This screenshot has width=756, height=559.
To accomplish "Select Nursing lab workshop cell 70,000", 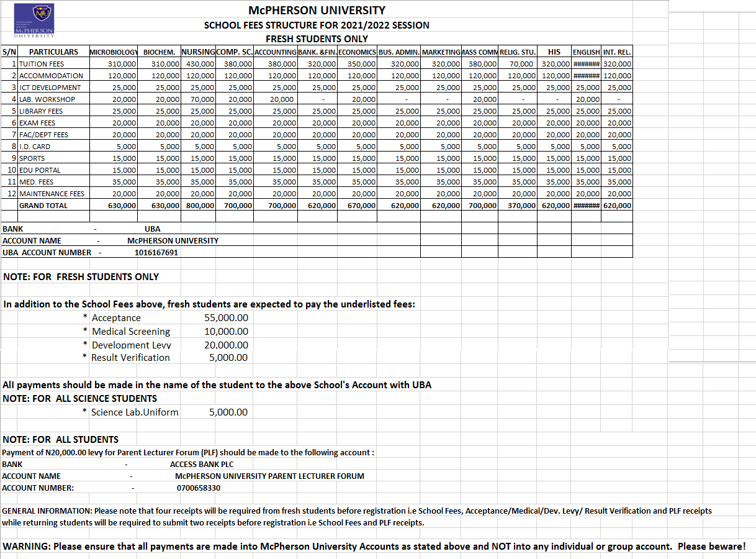I will point(198,99).
